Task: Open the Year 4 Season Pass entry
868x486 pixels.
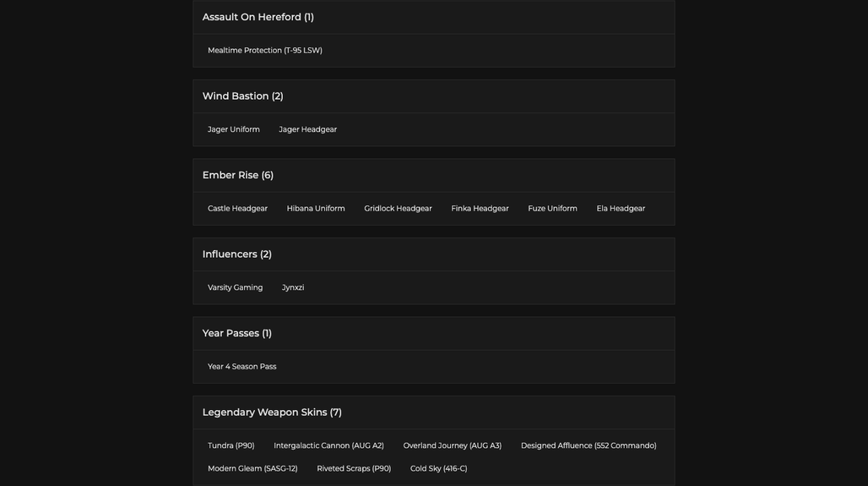Action: tap(242, 366)
